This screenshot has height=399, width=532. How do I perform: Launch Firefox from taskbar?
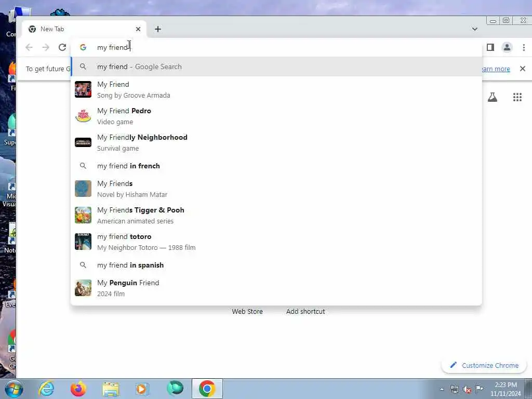tap(78, 389)
